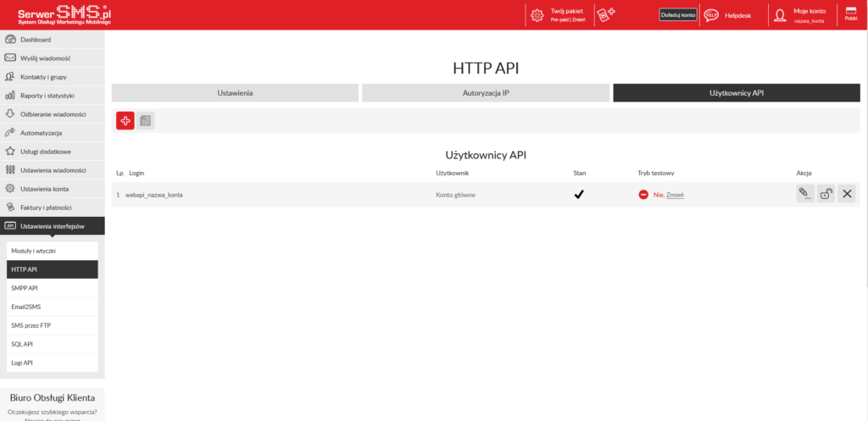The image size is (868, 421).
Task: Click the SerwerSMS.pl logo
Action: pos(56,14)
